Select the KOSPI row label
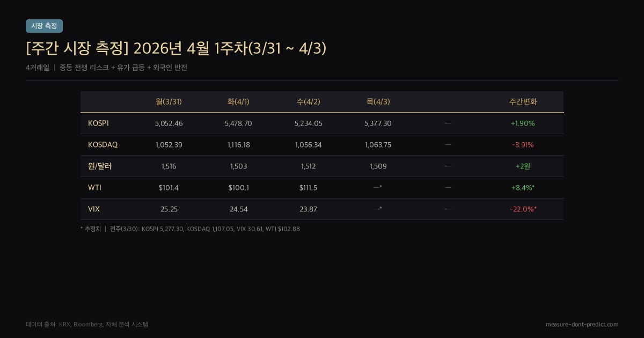Screen dimensions: 644x338 98,123
